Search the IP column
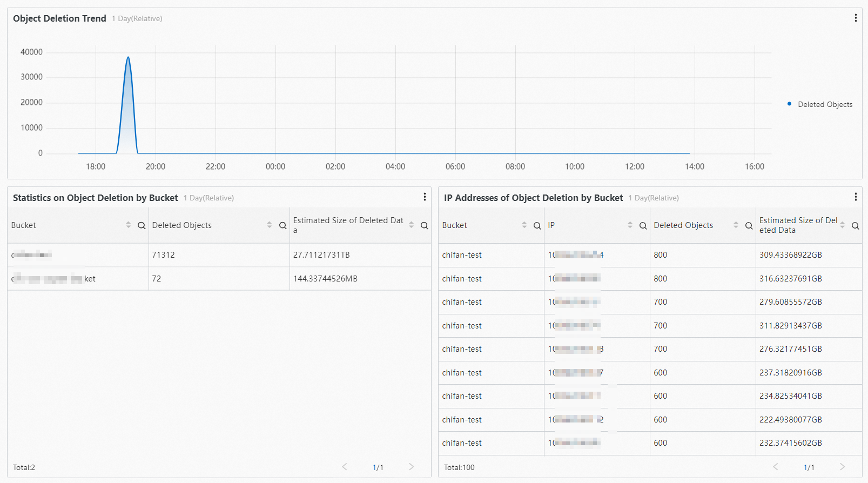 (643, 225)
